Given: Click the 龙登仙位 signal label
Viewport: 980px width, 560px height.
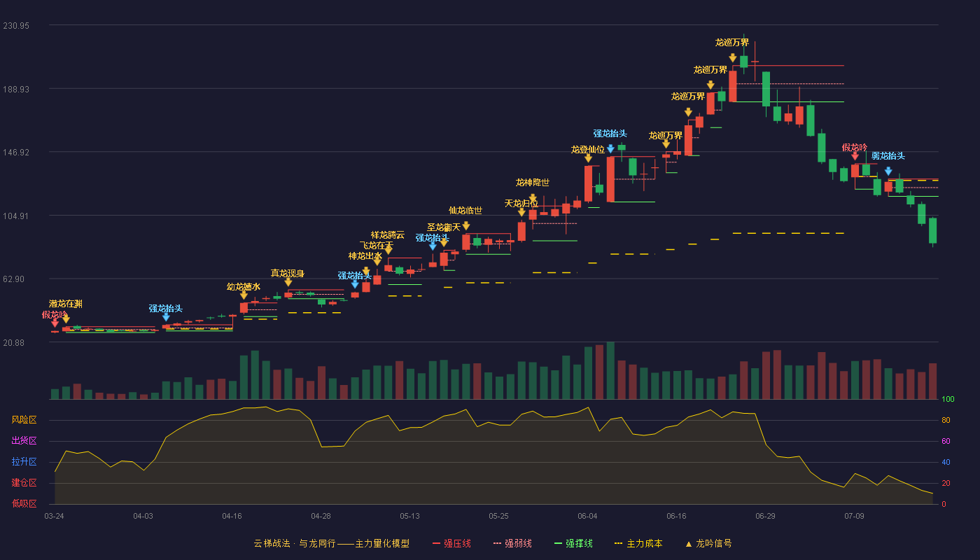Looking at the screenshot, I should [x=588, y=149].
